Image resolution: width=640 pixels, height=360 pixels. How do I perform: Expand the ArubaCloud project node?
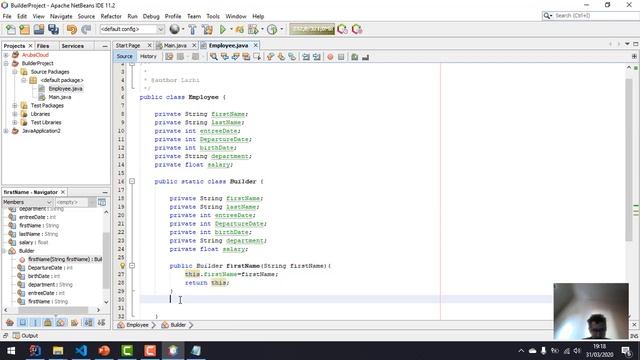6,55
